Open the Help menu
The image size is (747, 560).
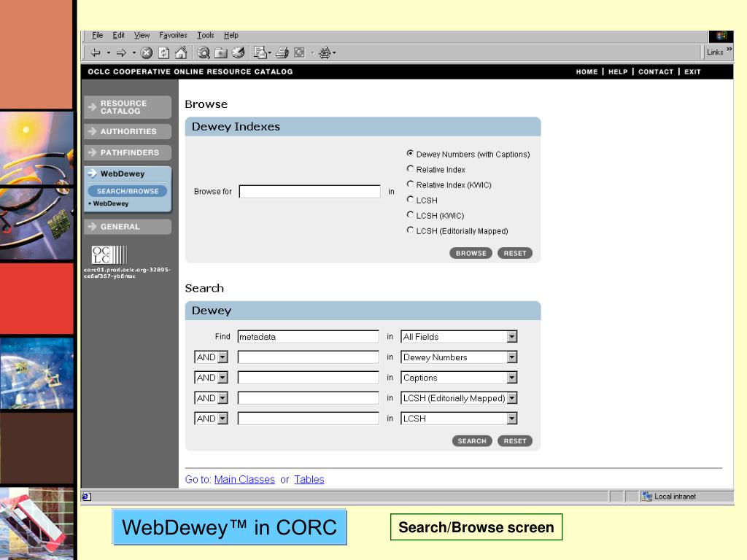(231, 35)
